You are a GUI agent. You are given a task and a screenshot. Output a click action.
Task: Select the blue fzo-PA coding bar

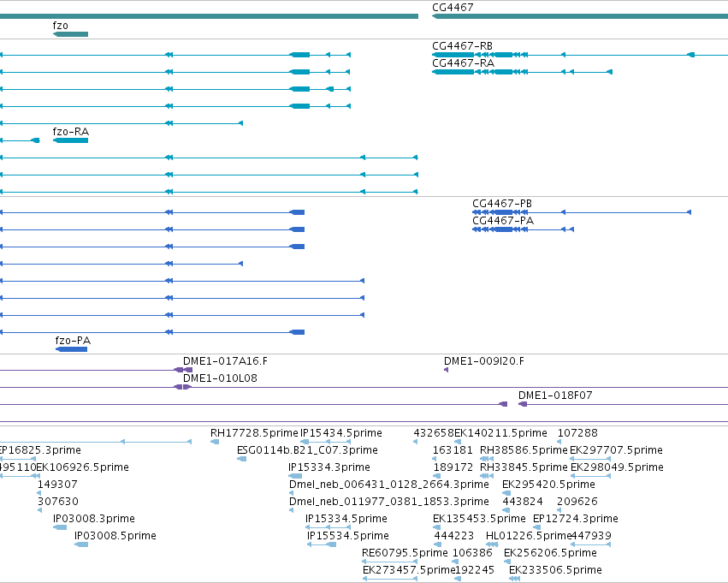[x=71, y=349]
